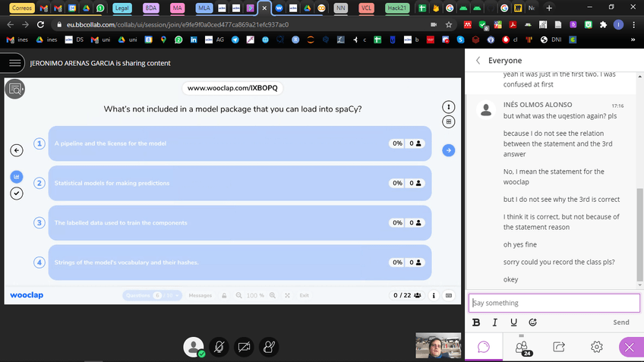Switch to the MLA tab group
644x362 pixels.
[204, 8]
